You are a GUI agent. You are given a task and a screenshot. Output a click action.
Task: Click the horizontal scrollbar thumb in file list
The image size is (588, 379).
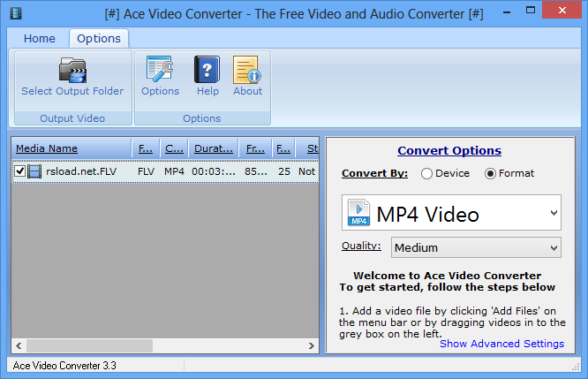[x=90, y=345]
